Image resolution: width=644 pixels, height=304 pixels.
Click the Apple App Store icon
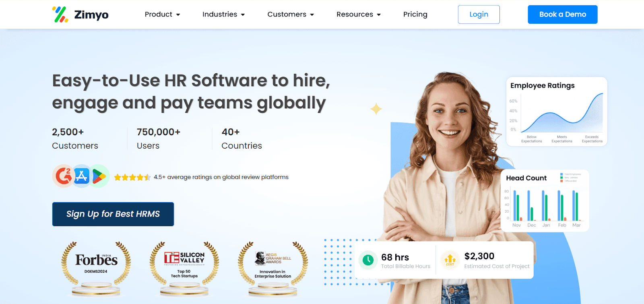point(82,176)
